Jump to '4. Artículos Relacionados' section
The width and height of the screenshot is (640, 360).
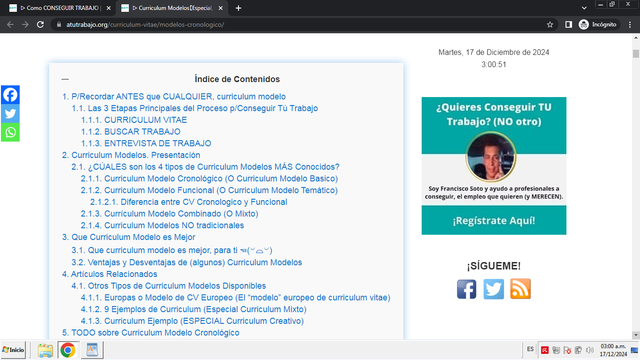coord(109,274)
